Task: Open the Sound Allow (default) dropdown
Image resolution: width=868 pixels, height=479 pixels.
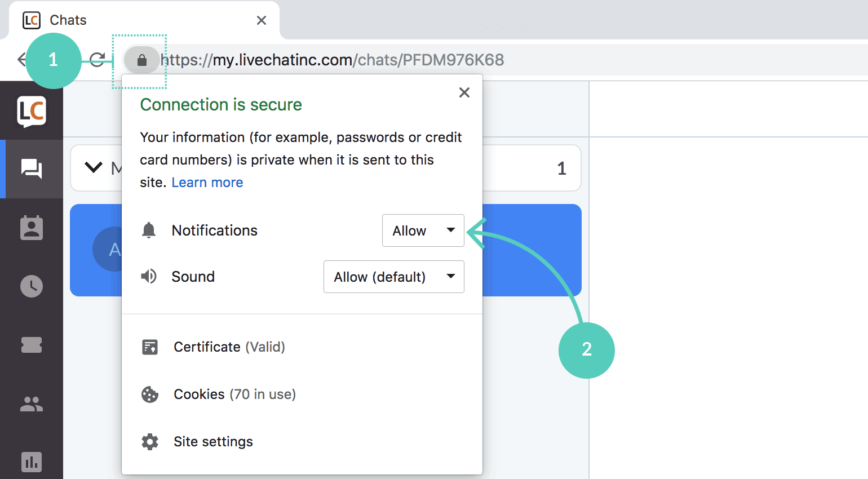Action: point(394,277)
